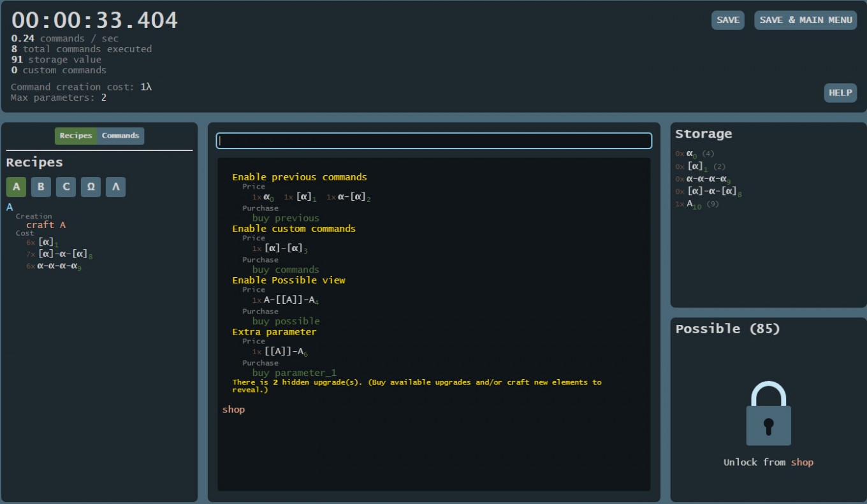The height and width of the screenshot is (504, 867).
Task: Click the timer 00:00:33.404
Action: coord(95,20)
